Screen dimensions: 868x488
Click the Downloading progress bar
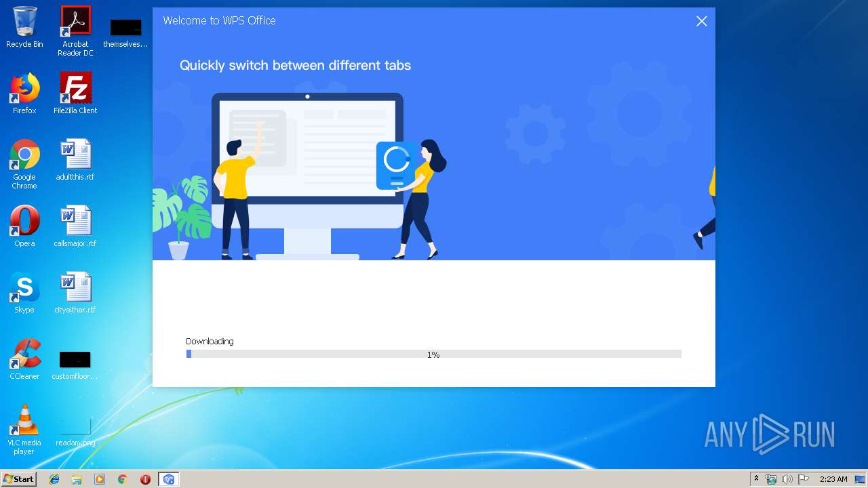434,354
